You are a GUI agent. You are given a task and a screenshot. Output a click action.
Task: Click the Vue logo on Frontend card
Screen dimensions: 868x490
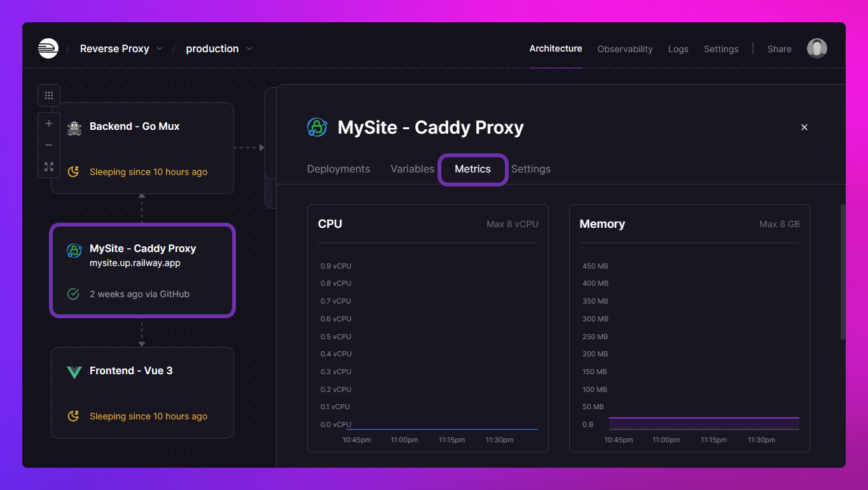[74, 372]
